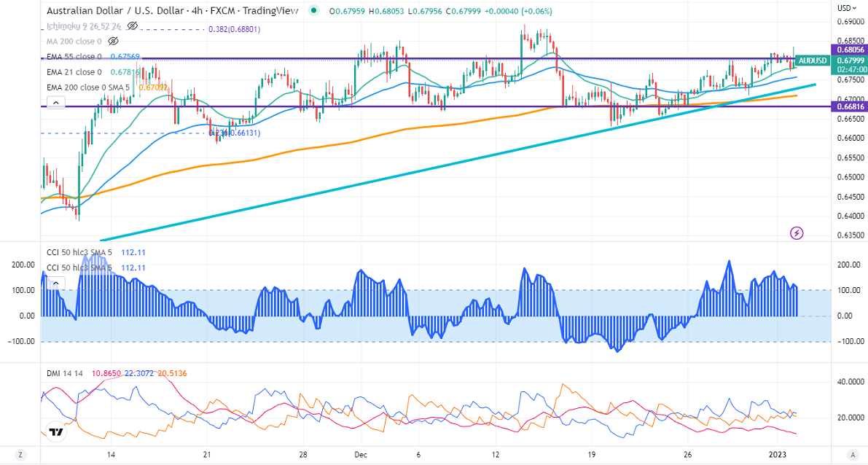
Task: Click the Z timezone button at bottom left
Action: 20,455
